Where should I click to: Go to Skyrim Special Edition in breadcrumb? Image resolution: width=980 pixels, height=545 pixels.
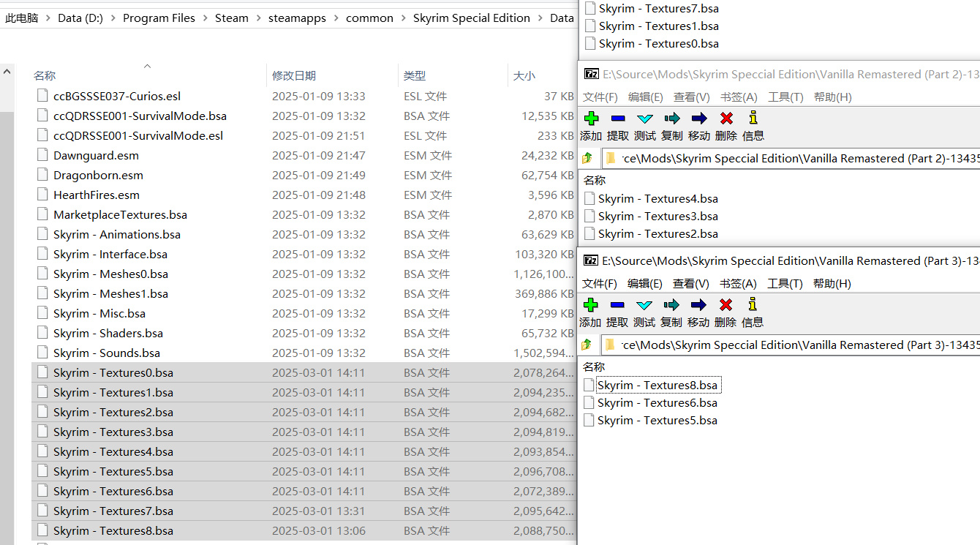(472, 18)
